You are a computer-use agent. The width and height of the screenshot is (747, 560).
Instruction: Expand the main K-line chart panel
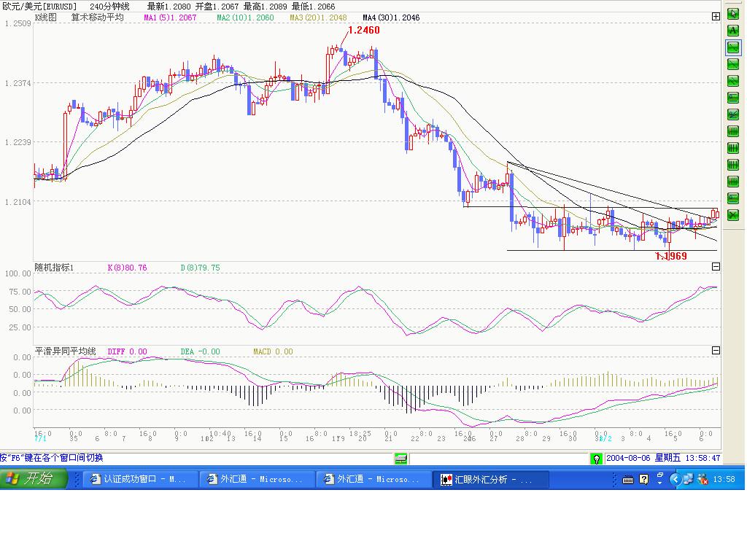coord(716,16)
